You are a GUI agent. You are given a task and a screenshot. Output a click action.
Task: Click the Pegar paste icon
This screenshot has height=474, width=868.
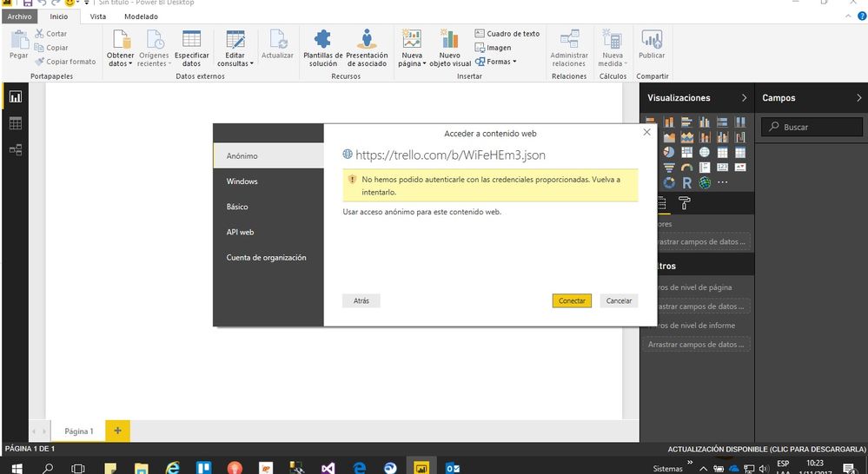[19, 40]
